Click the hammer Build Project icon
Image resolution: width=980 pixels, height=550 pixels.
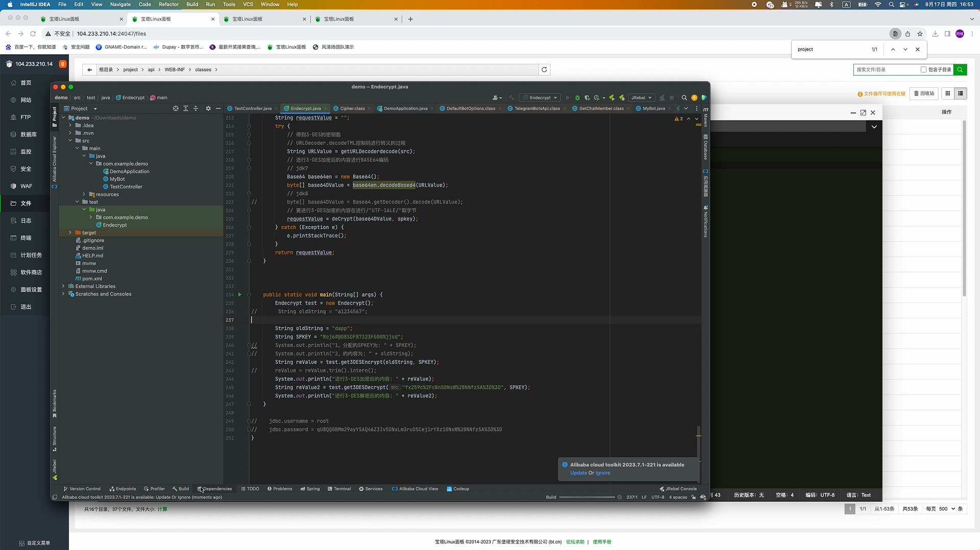511,98
